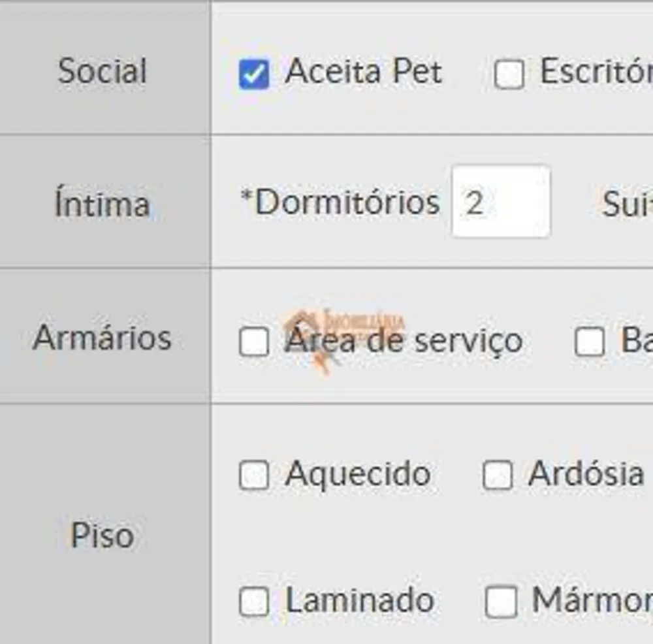The width and height of the screenshot is (653, 644).
Task: Click the cut-off Suí… label in Íntima row
Action: click(x=628, y=204)
